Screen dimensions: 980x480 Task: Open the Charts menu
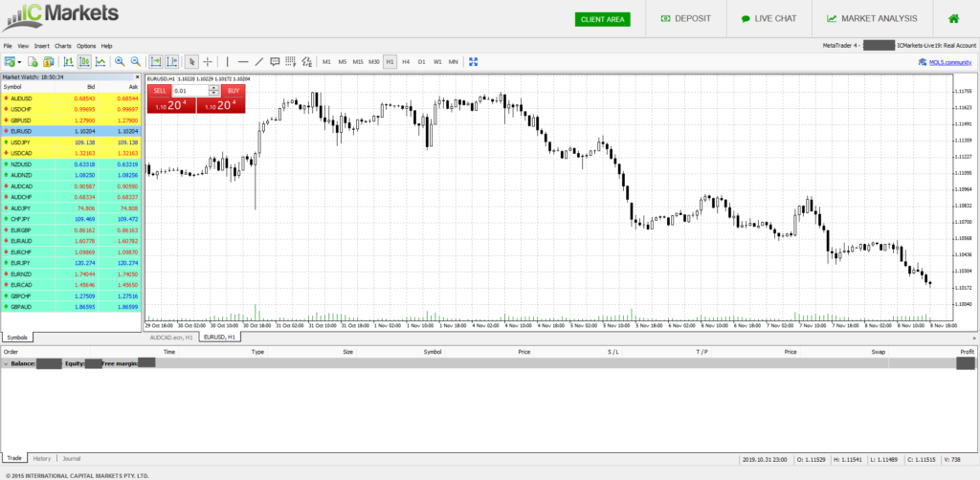tap(63, 46)
